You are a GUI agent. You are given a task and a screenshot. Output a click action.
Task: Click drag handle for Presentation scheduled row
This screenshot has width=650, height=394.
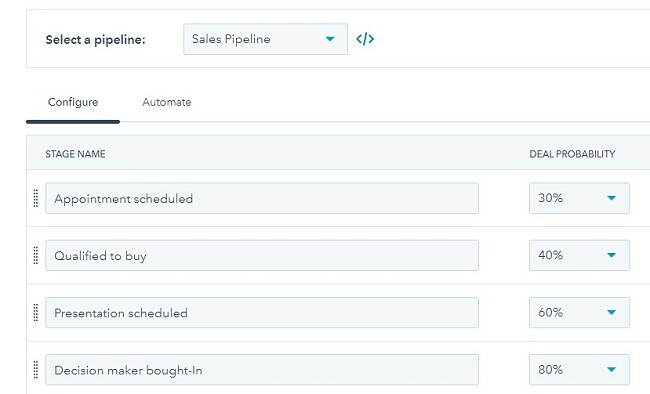pyautogui.click(x=36, y=313)
